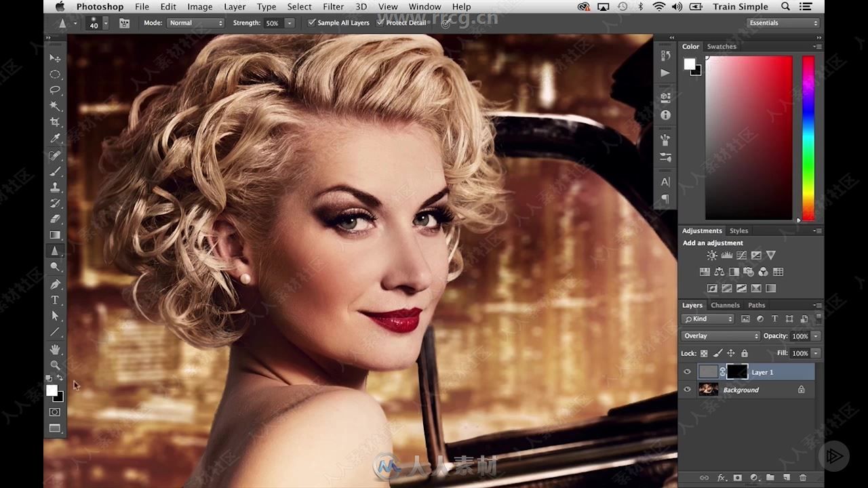Switch to the Styles tab

[x=738, y=230]
